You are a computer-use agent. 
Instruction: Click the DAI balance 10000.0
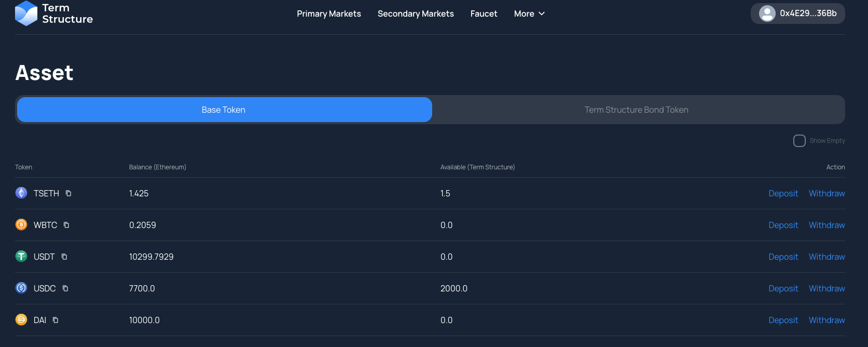point(144,320)
